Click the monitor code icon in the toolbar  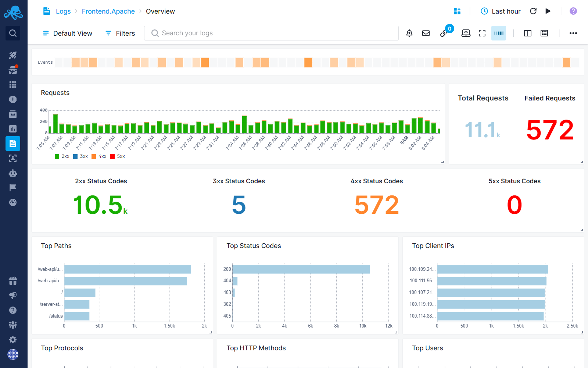(466, 33)
